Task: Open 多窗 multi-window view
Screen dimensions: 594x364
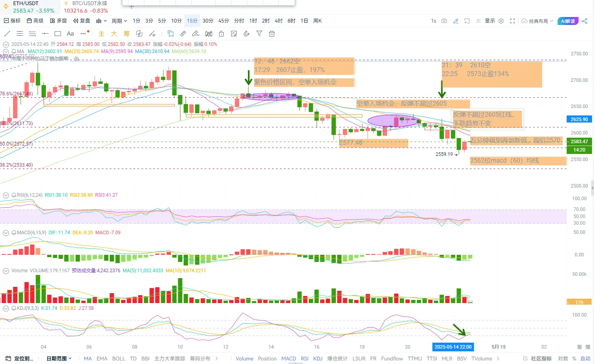Action: click(58, 21)
